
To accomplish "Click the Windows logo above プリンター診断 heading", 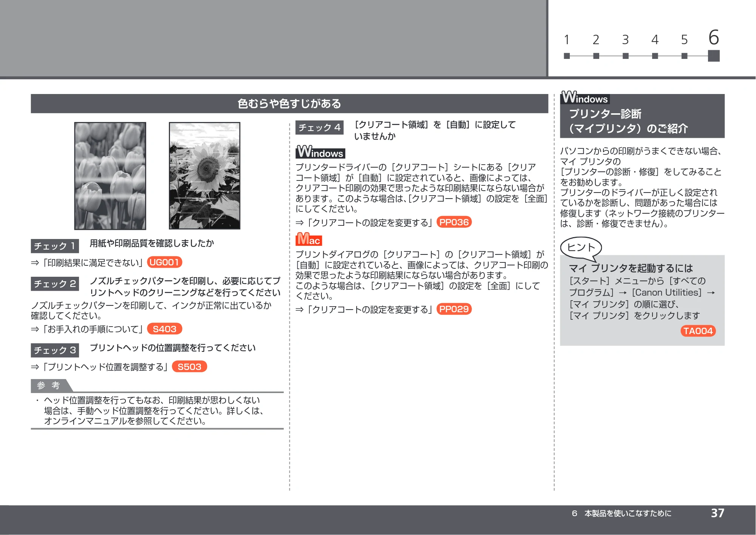I will pyautogui.click(x=585, y=97).
